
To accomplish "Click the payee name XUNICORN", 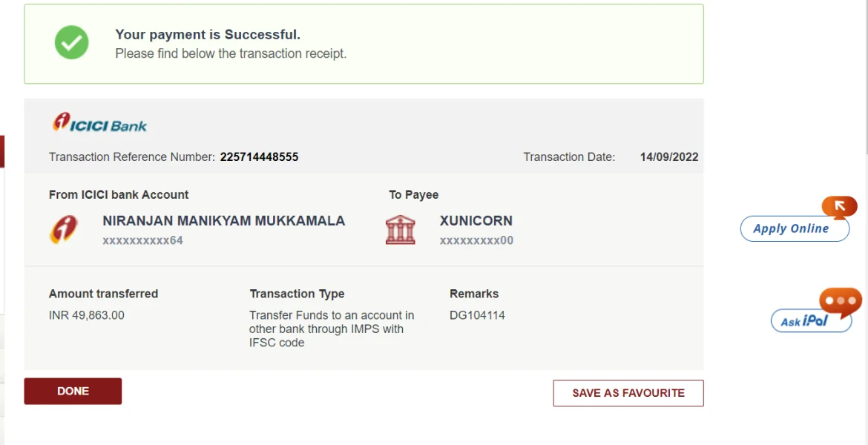I will coord(476,221).
